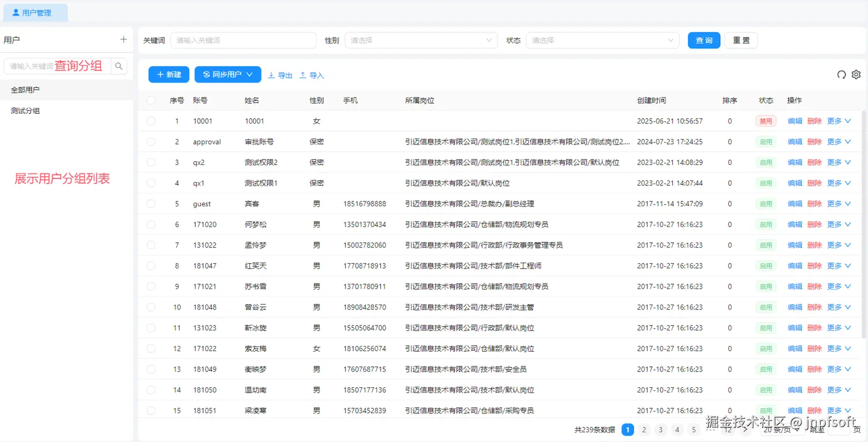Viewport: 868px width, 442px height.
Task: Click the 新建 button with plus icon
Action: coord(169,75)
